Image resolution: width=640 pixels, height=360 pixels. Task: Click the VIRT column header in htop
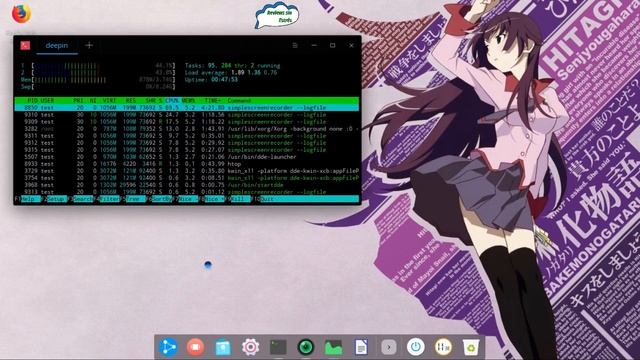(x=109, y=100)
